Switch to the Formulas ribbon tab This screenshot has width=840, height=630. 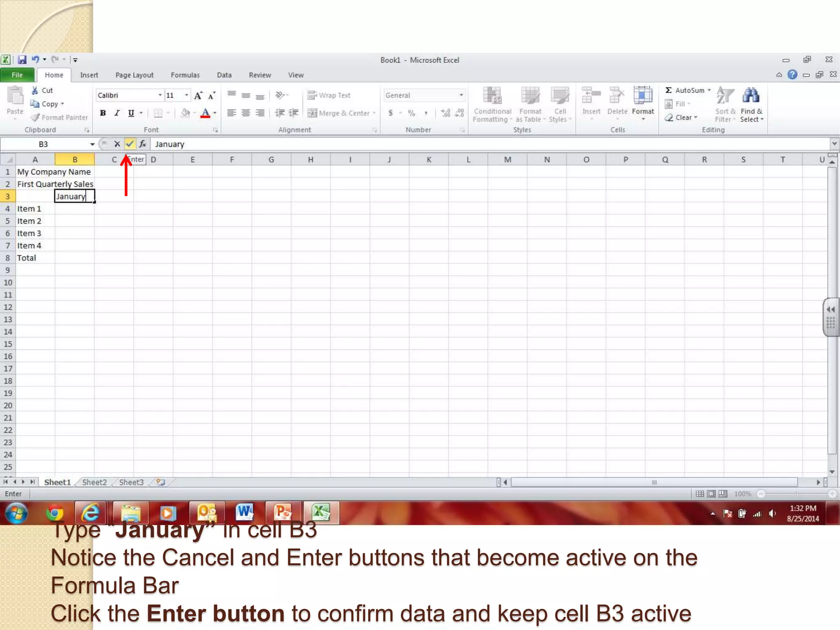tap(185, 75)
